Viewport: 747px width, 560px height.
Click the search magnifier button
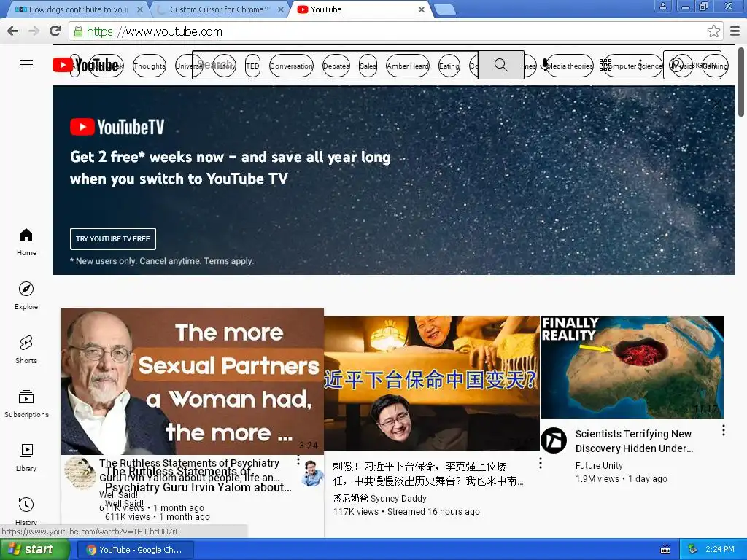click(500, 65)
